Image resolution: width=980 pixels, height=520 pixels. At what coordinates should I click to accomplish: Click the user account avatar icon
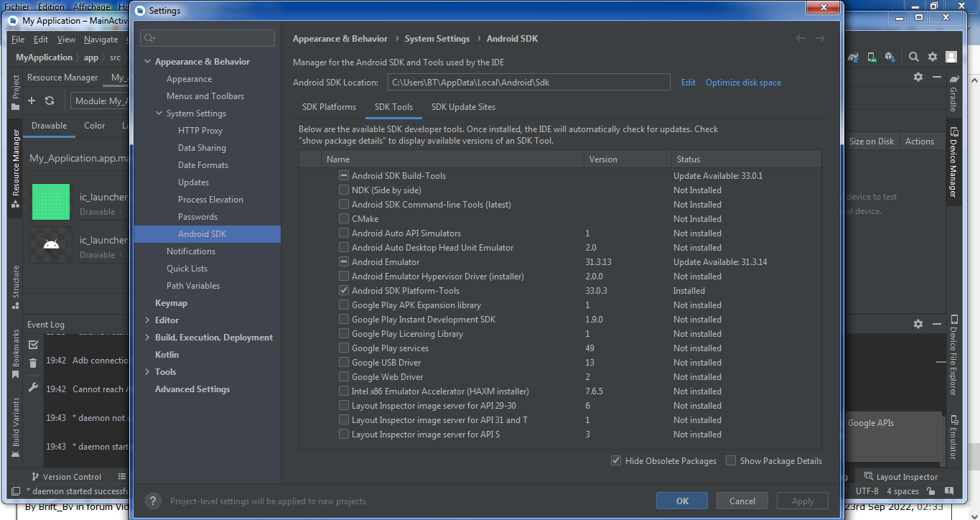(951, 57)
